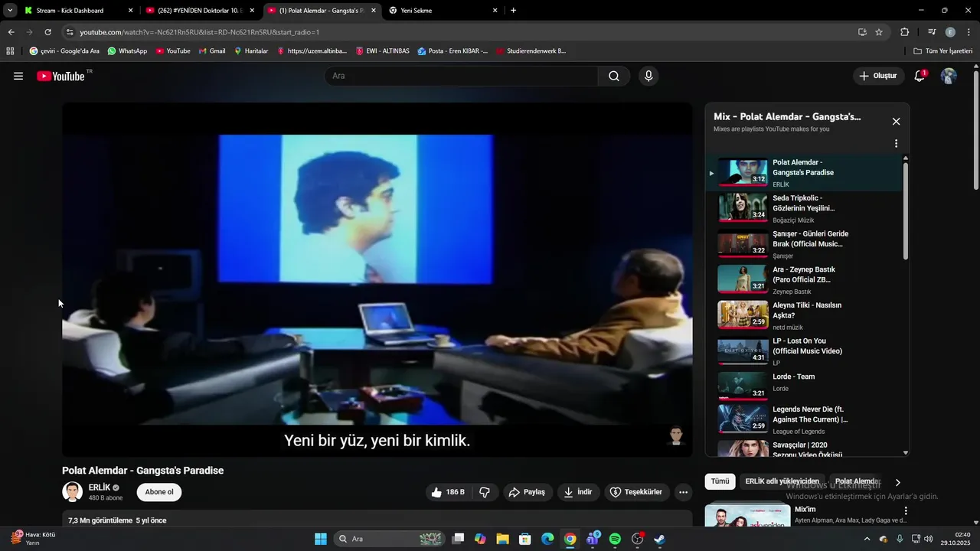Select the Tümü filter chip
This screenshot has height=551, width=980.
click(x=720, y=481)
